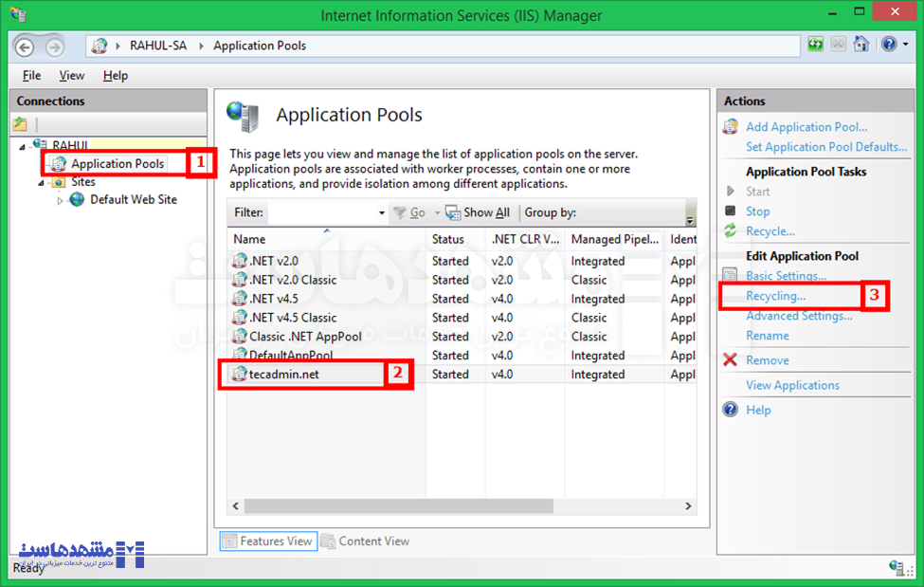Image resolution: width=924 pixels, height=587 pixels.
Task: Switch to the Content View tab
Action: tap(366, 541)
